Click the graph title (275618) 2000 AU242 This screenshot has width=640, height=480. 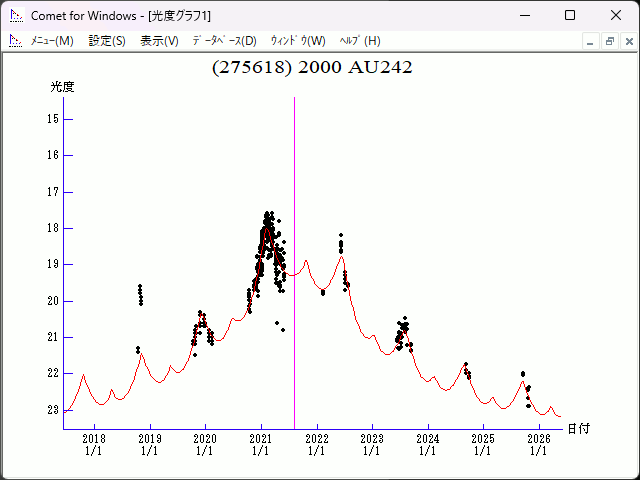312,68
